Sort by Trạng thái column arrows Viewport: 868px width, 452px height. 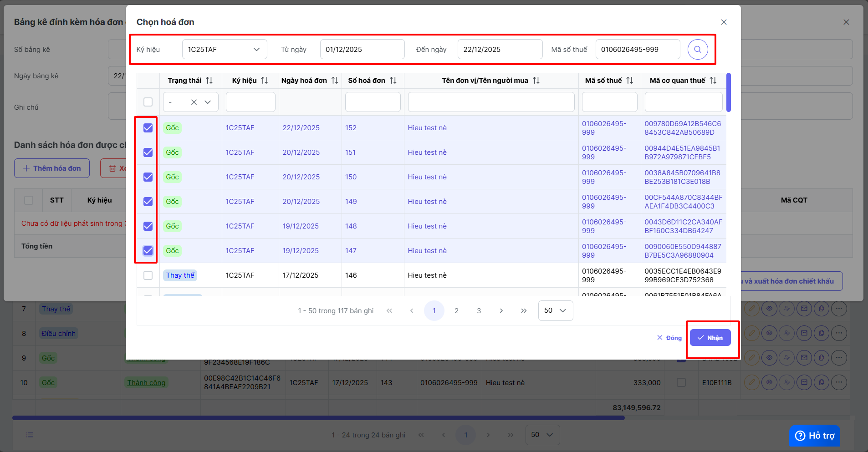coord(209,81)
